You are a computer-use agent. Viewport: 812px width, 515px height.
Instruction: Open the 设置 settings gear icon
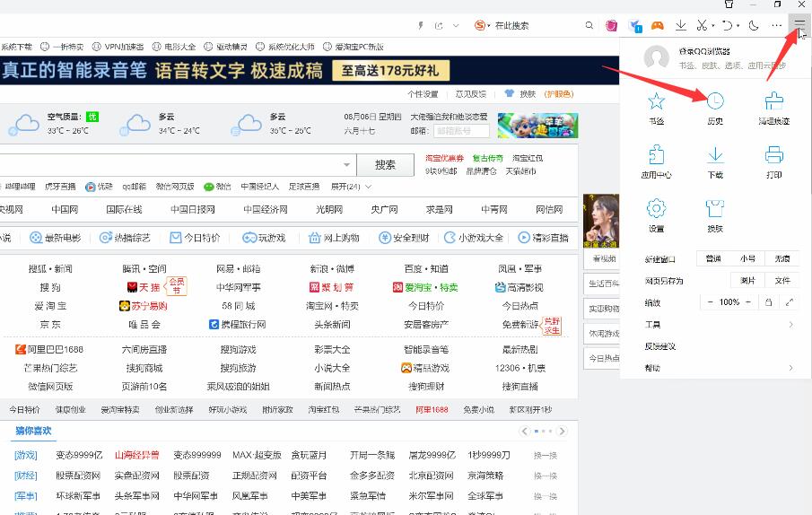(656, 208)
